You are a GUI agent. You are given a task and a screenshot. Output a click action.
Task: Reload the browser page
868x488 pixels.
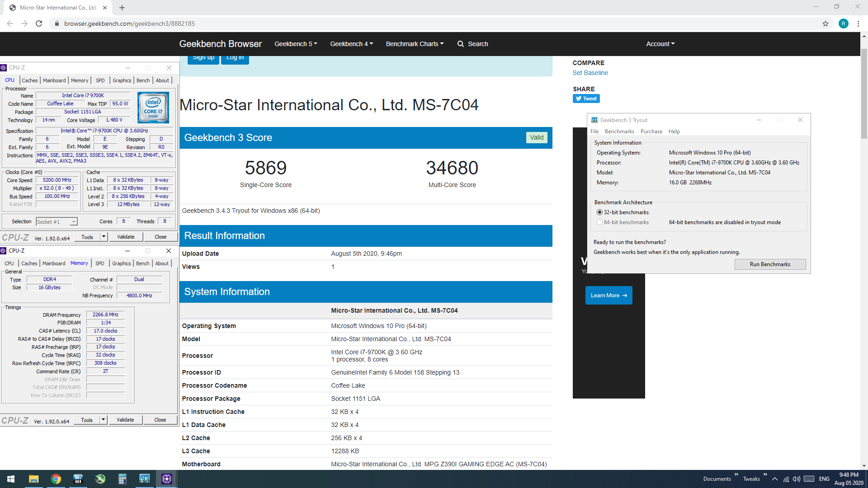tap(39, 23)
